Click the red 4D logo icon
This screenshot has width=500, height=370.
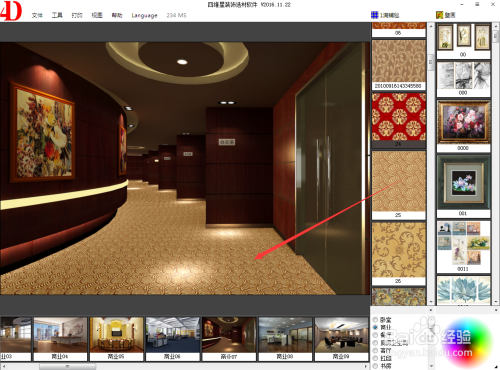11,10
